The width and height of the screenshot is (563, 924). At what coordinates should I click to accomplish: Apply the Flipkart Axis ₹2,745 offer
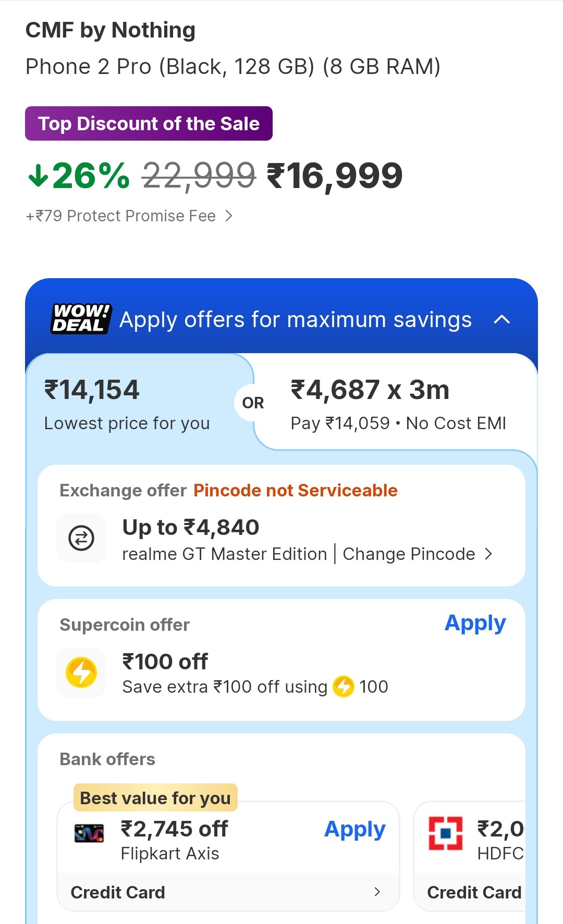pyautogui.click(x=354, y=829)
